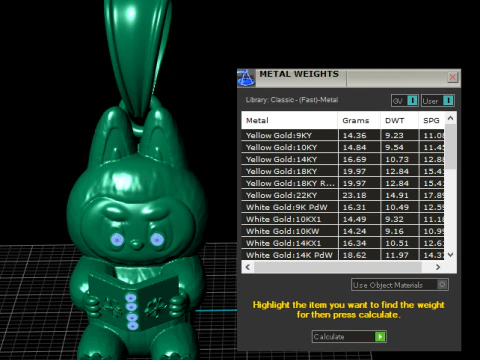Select the Yellow Gold:9KY row
The width and height of the screenshot is (480, 360).
[343, 135]
